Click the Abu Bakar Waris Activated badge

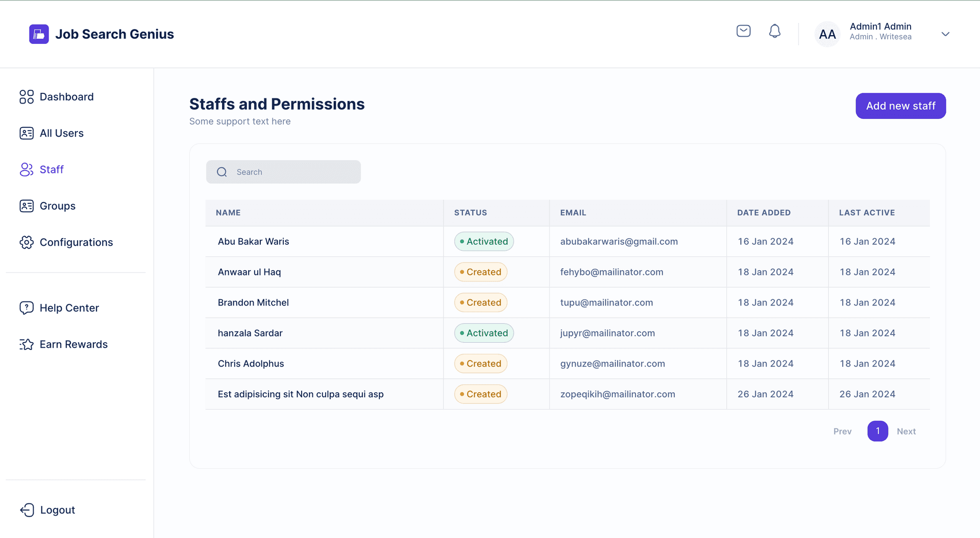tap(484, 242)
